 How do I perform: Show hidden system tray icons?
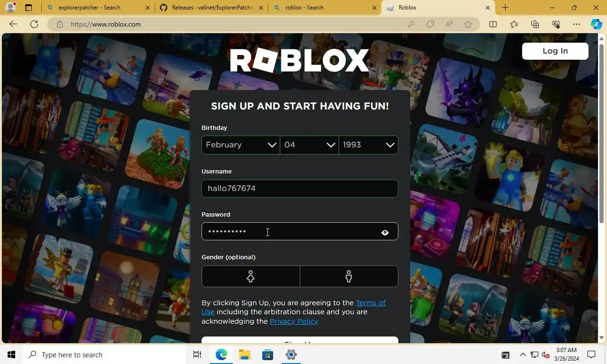523,355
